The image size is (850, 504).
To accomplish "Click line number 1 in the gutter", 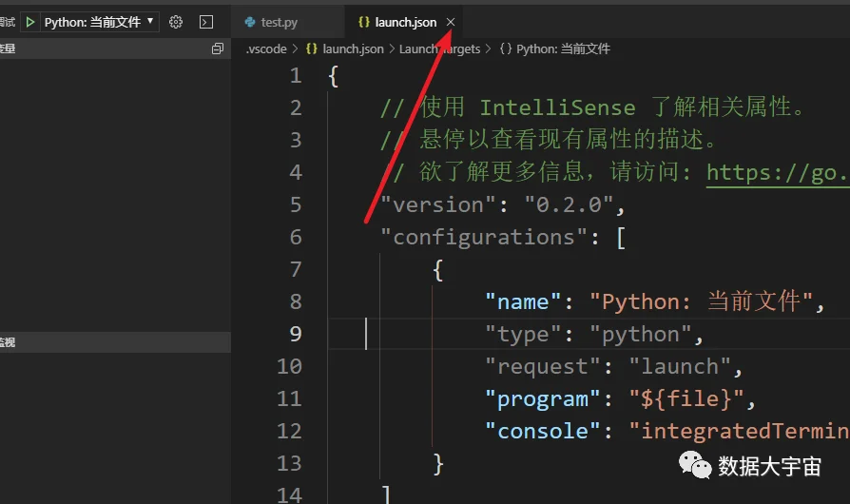I will [x=296, y=76].
